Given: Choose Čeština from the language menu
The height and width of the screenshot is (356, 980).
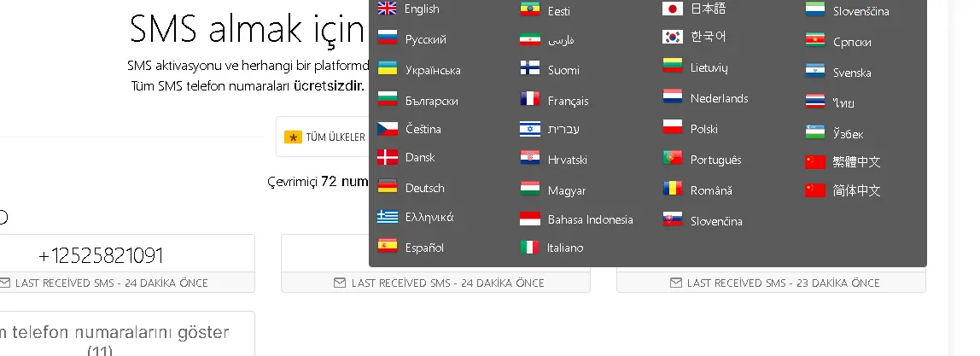Looking at the screenshot, I should click(x=423, y=129).
